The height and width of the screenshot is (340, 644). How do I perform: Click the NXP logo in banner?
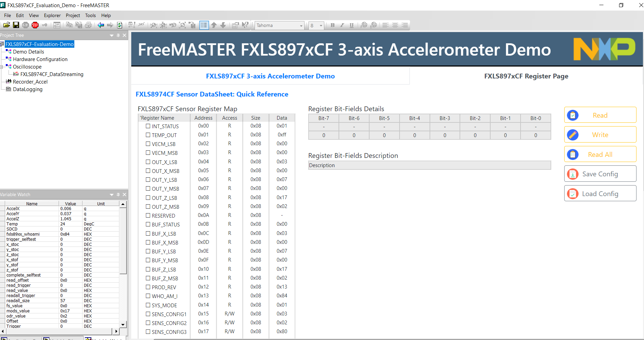pyautogui.click(x=604, y=49)
